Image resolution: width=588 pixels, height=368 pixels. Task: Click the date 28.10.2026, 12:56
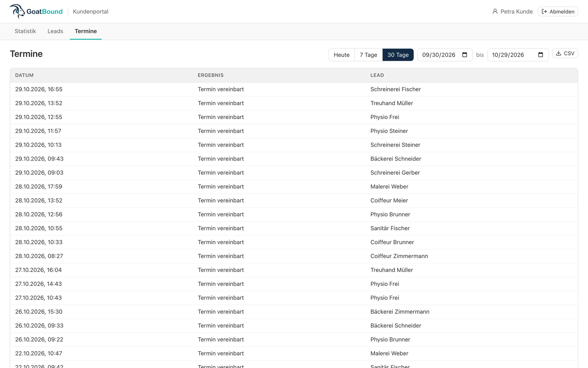[39, 214]
